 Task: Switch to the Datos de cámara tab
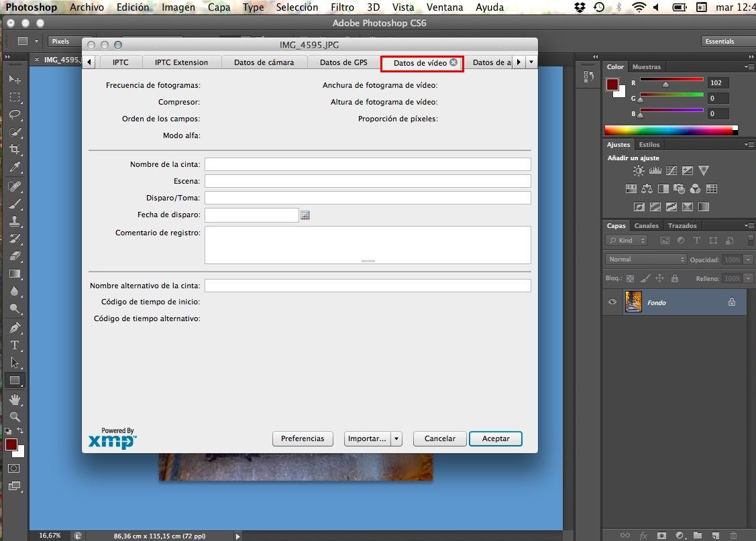264,62
